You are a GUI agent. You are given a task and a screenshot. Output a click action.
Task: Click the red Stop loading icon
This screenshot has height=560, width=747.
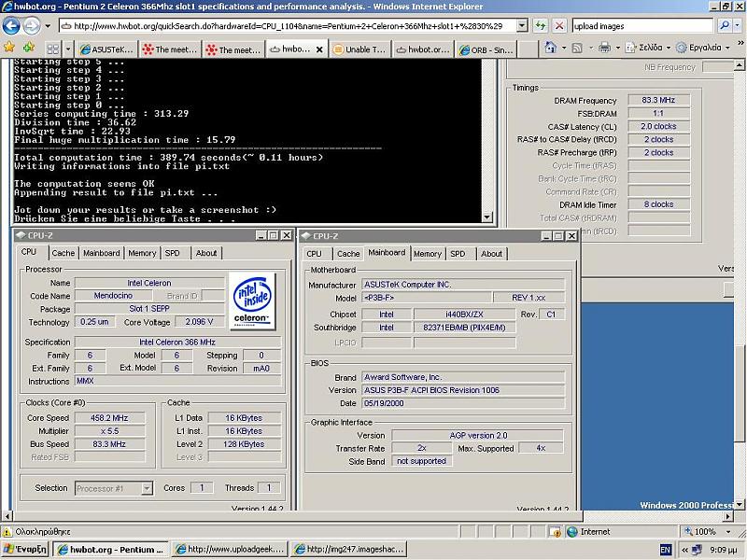point(559,26)
